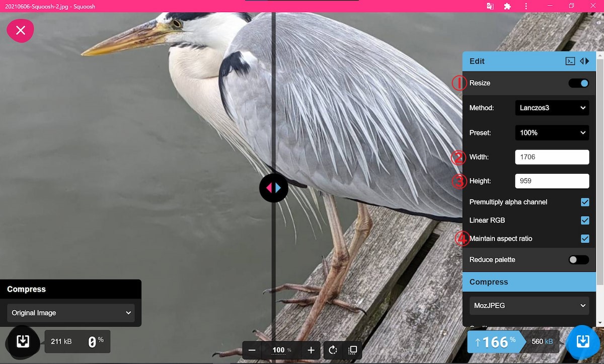Click the swap sides arrows icon in the Edit header
The width and height of the screenshot is (604, 364).
[584, 61]
